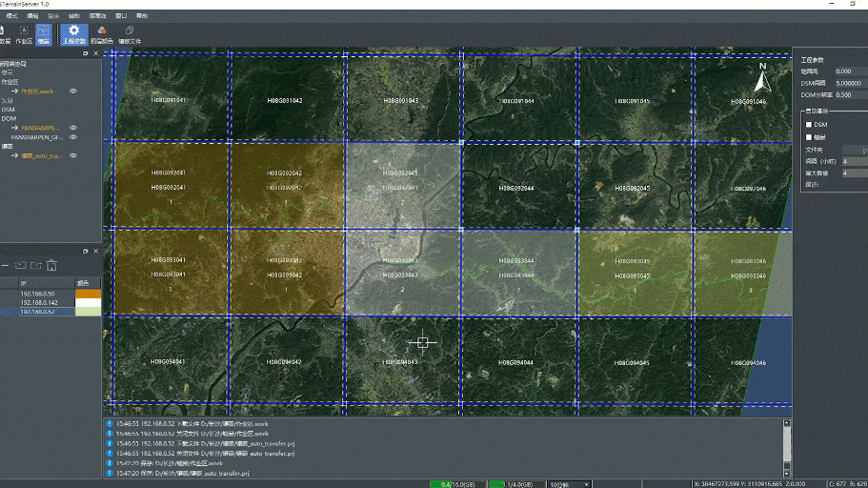This screenshot has height=488, width=868.
Task: Click the folder export icon above IP list
Action: click(x=35, y=265)
